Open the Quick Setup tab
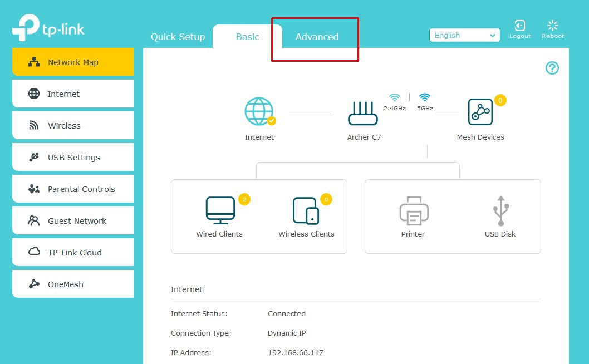 (x=178, y=37)
